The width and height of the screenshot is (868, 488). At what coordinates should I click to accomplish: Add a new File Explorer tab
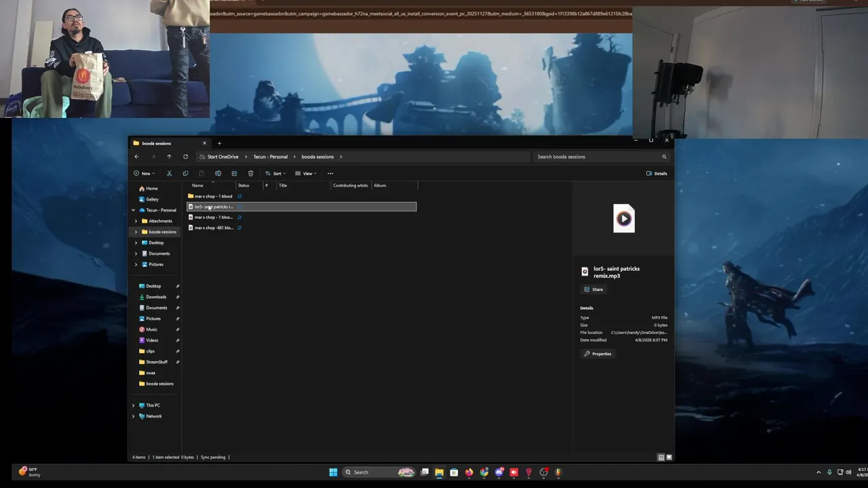(219, 143)
